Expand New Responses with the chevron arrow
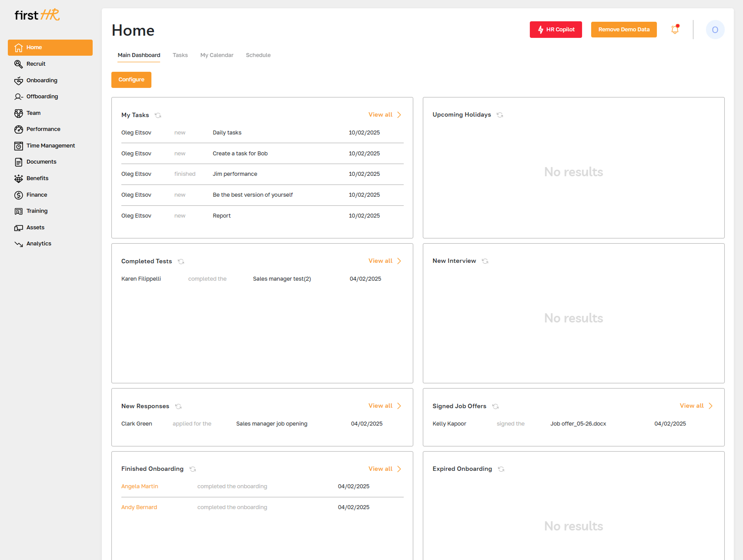743x560 pixels. click(399, 406)
